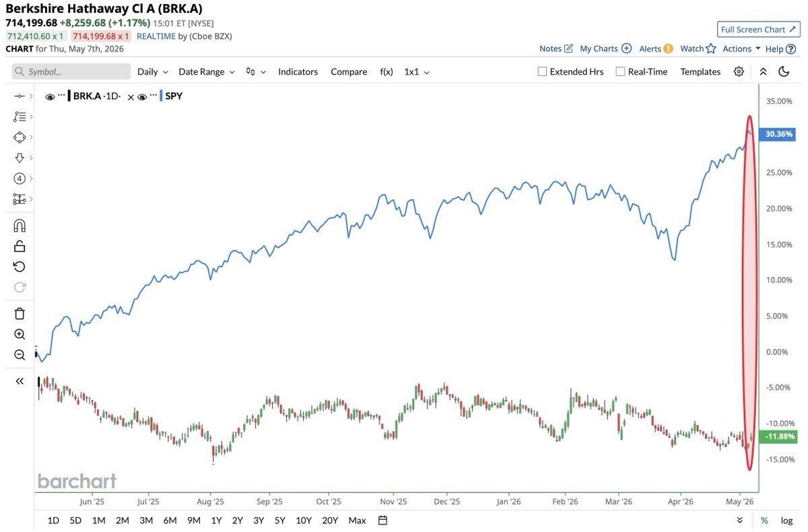The image size is (808, 532).
Task: Switch axis to log scale
Action: click(786, 520)
